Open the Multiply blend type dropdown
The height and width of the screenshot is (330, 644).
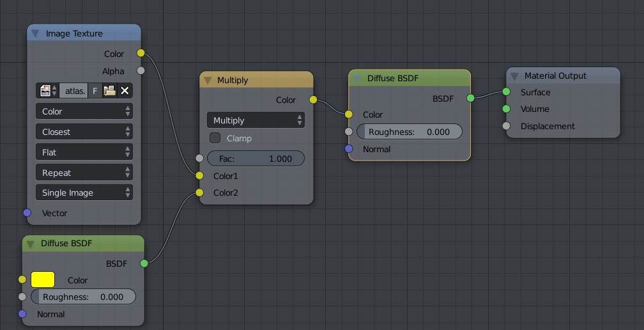point(256,120)
